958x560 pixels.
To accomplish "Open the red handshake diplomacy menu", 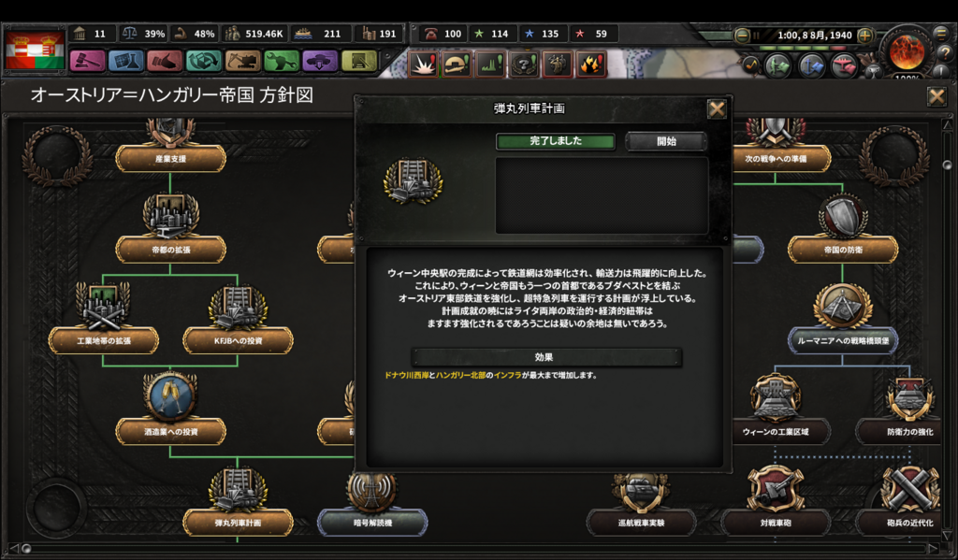I will point(165,61).
